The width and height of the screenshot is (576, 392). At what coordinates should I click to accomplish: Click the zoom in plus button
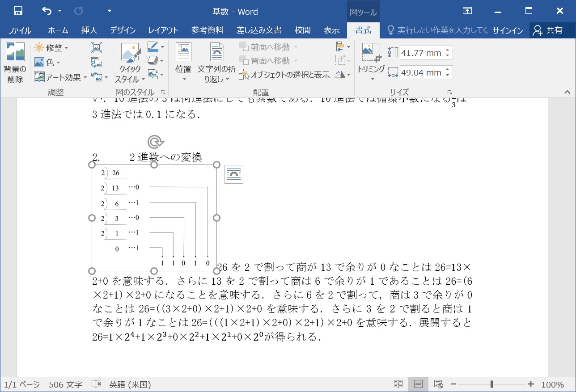[531, 384]
